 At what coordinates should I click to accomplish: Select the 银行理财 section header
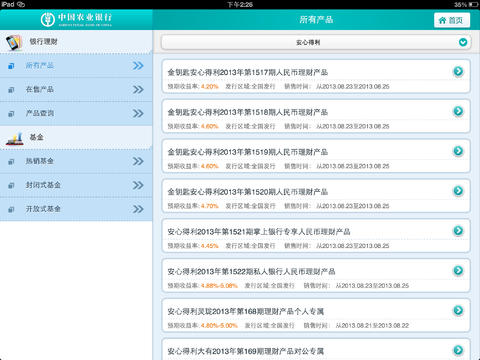pyautogui.click(x=76, y=42)
